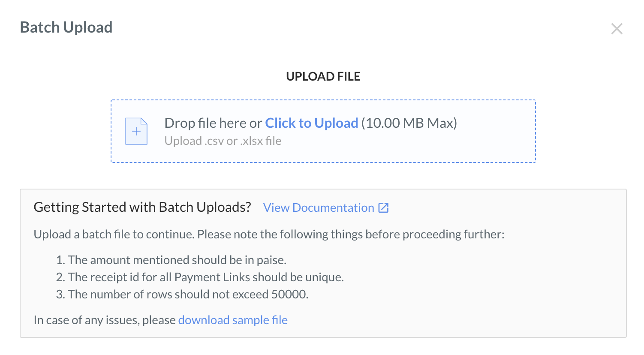Open View Documentation link
The height and width of the screenshot is (355, 644).
(319, 208)
